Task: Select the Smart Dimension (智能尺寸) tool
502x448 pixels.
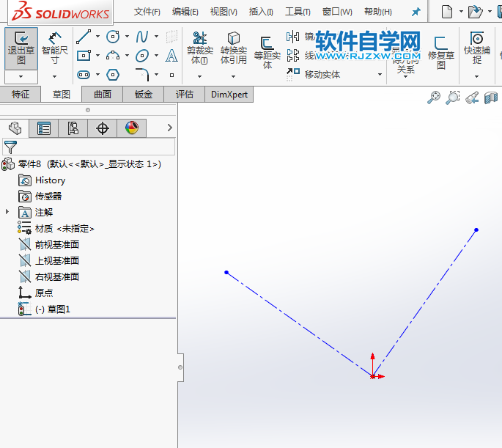Action: [55, 48]
